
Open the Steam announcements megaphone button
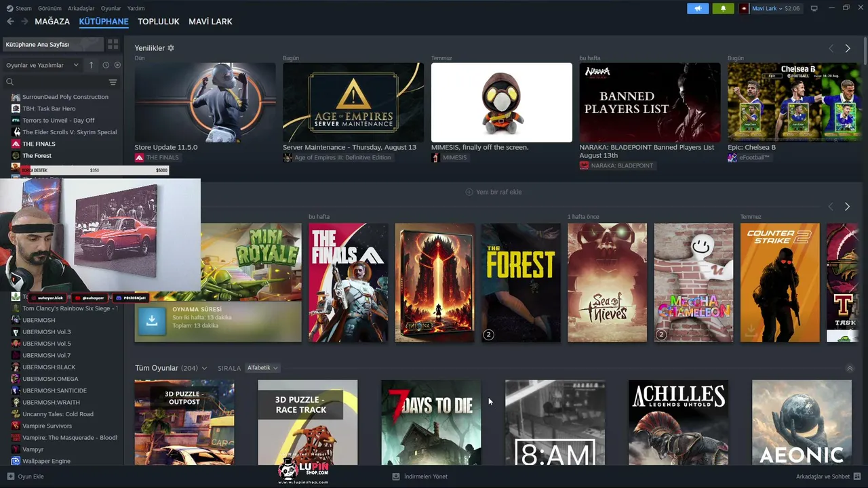(698, 8)
